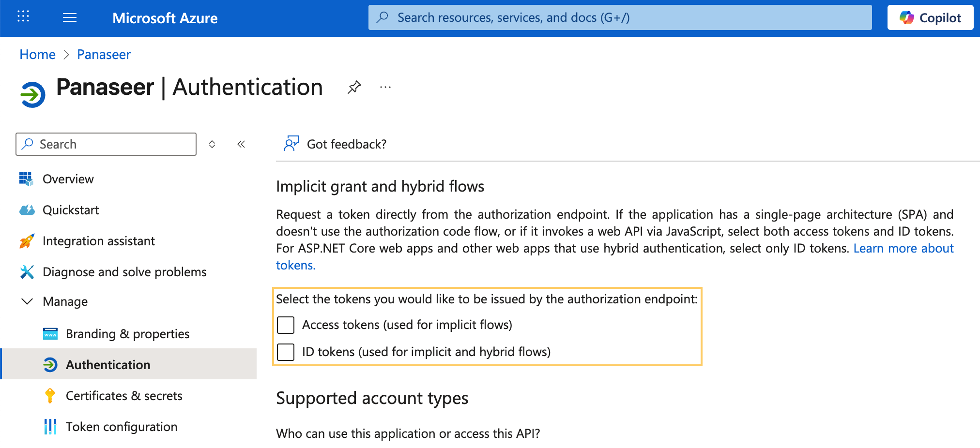Enable ID tokens checkbox

(286, 352)
